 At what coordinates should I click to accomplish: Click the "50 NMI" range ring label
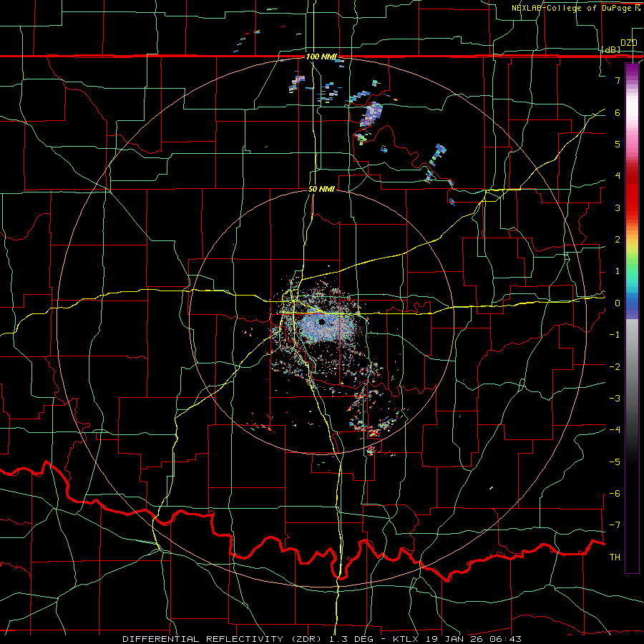pyautogui.click(x=321, y=189)
